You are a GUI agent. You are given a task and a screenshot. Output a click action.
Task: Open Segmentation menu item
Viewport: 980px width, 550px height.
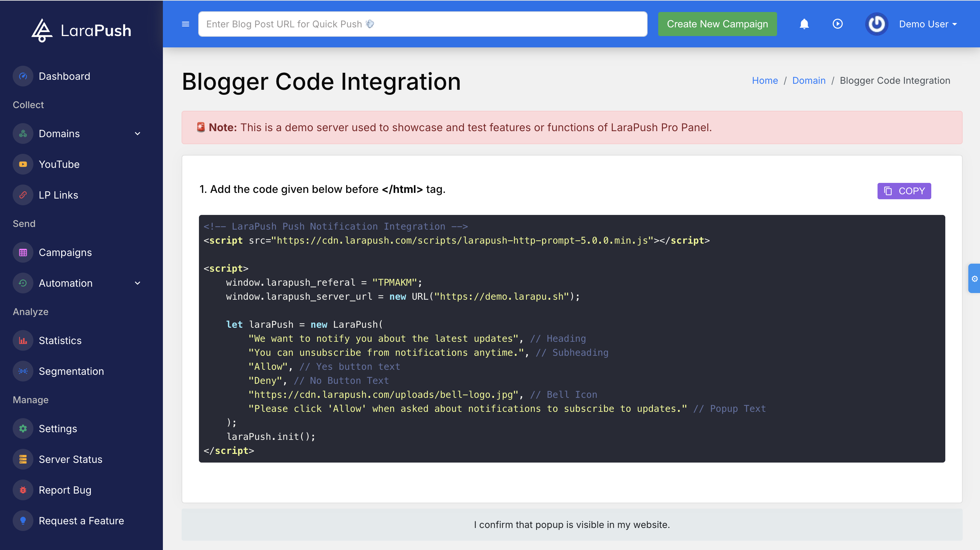point(71,371)
